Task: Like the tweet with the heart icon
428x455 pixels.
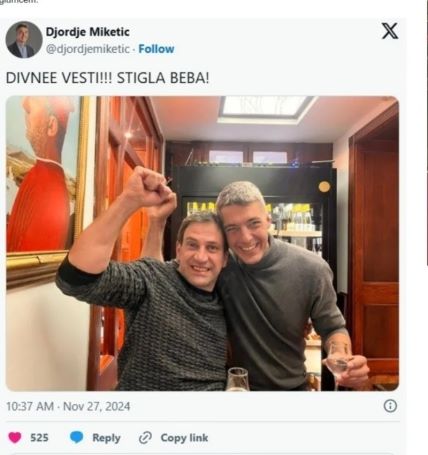Action: click(15, 437)
